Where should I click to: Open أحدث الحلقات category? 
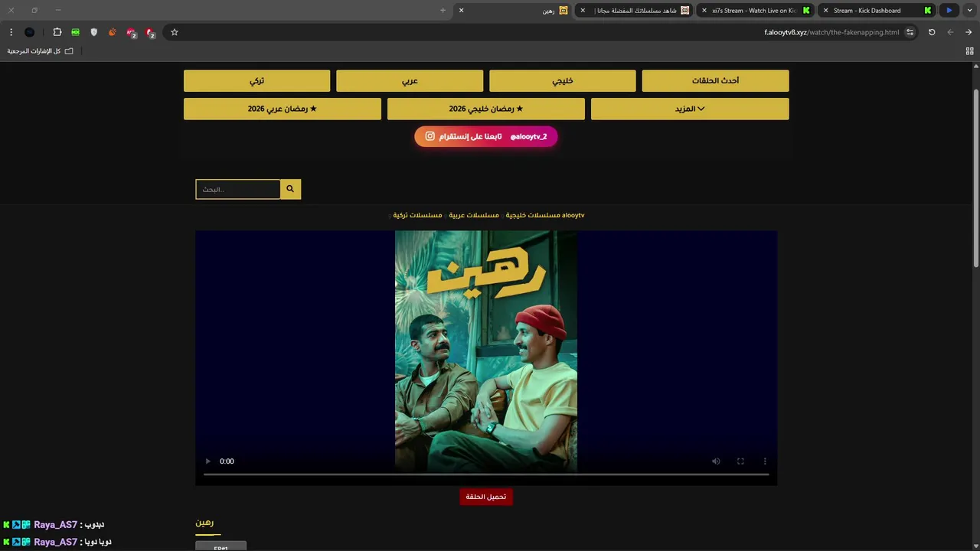tap(715, 80)
